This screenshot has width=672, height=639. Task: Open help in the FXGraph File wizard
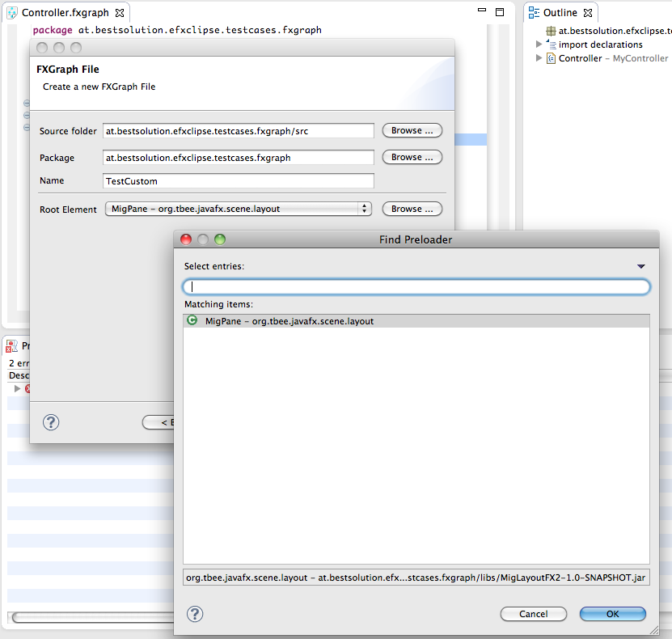[50, 422]
